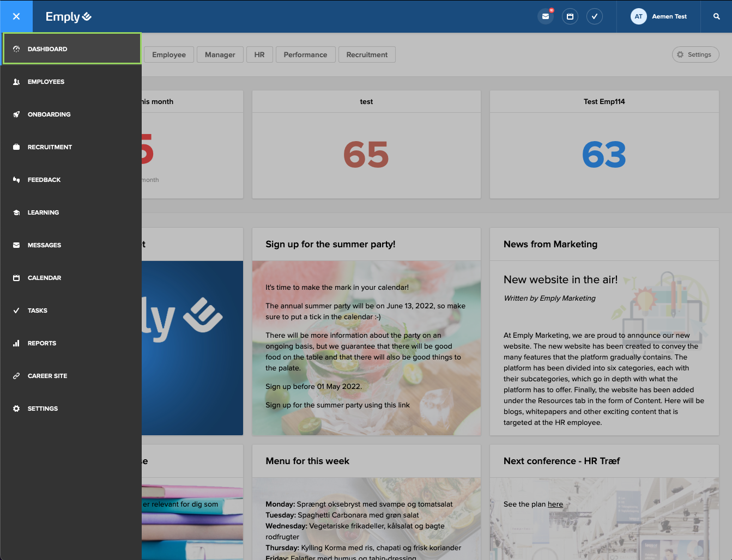Go to the Feedback section

(44, 180)
